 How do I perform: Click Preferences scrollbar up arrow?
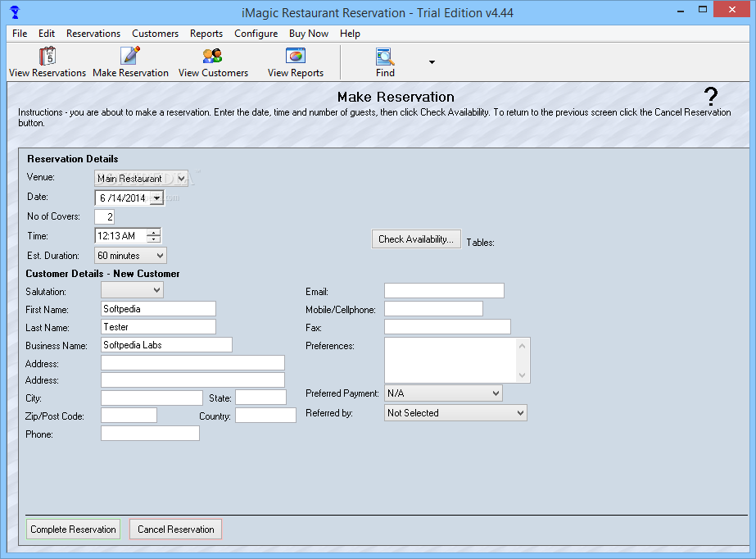point(523,346)
